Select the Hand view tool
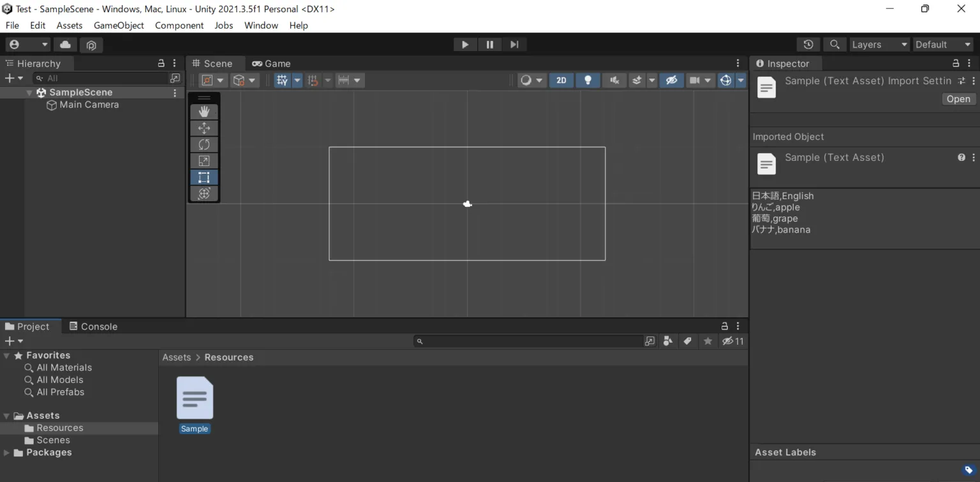Screen dimensions: 980x482 click(x=204, y=112)
